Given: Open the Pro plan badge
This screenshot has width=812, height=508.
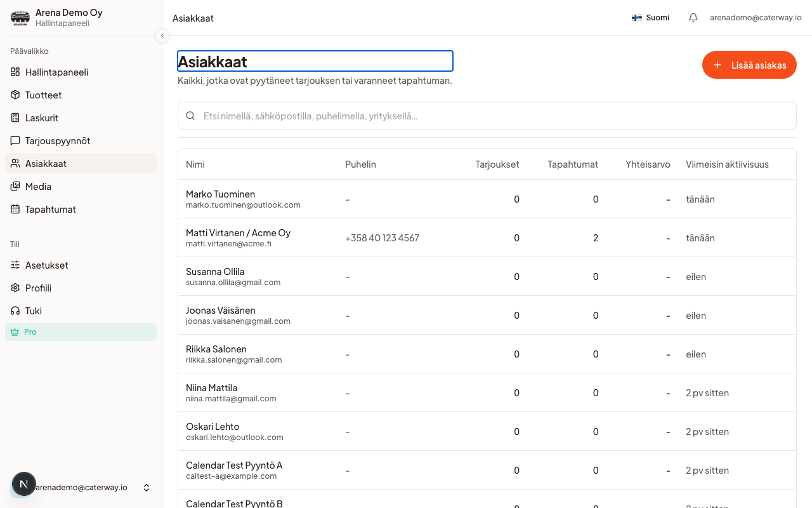Looking at the screenshot, I should pyautogui.click(x=81, y=332).
